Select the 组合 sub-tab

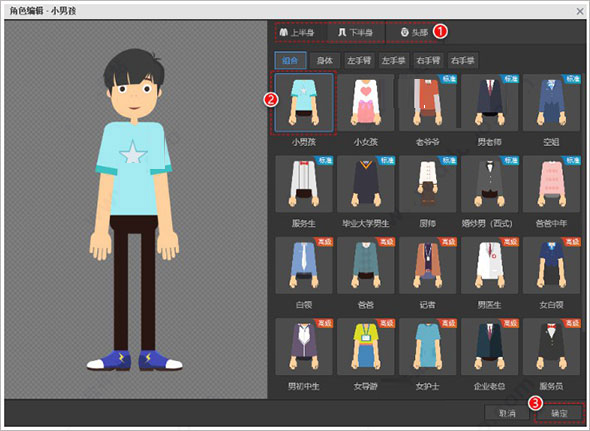coord(290,60)
